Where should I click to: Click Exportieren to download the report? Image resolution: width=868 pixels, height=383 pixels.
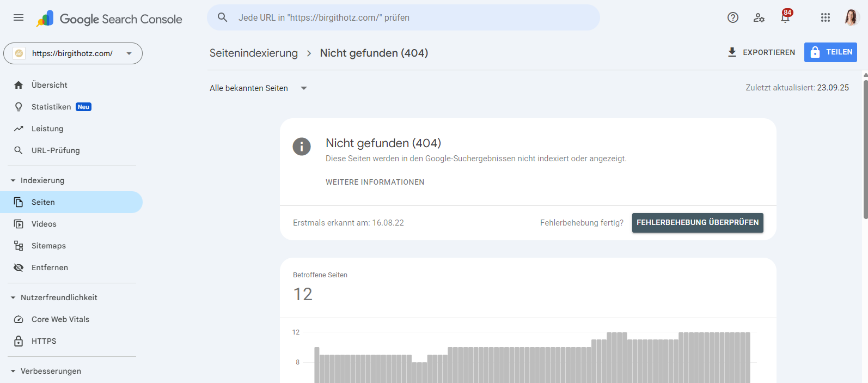pos(761,52)
